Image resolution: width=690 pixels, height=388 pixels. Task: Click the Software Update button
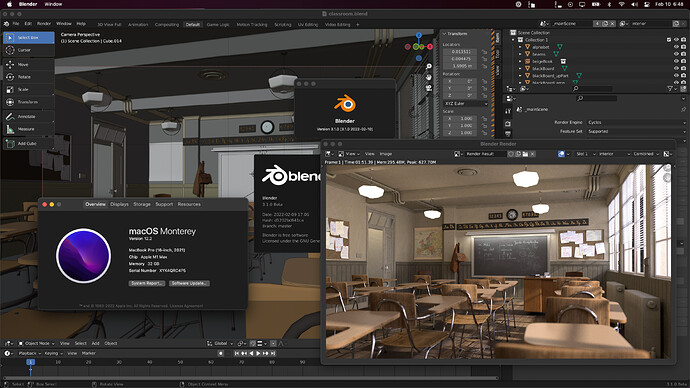[x=189, y=283]
